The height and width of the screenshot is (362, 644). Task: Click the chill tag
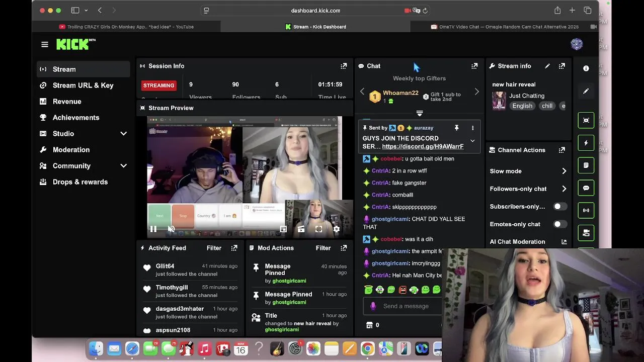point(547,106)
